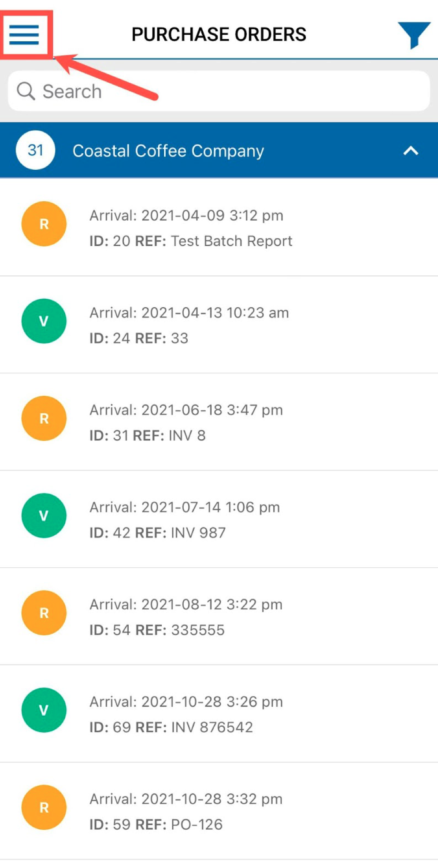Click the orange R badge for ID 59
Image resolution: width=438 pixels, height=868 pixels.
pyautogui.click(x=44, y=808)
